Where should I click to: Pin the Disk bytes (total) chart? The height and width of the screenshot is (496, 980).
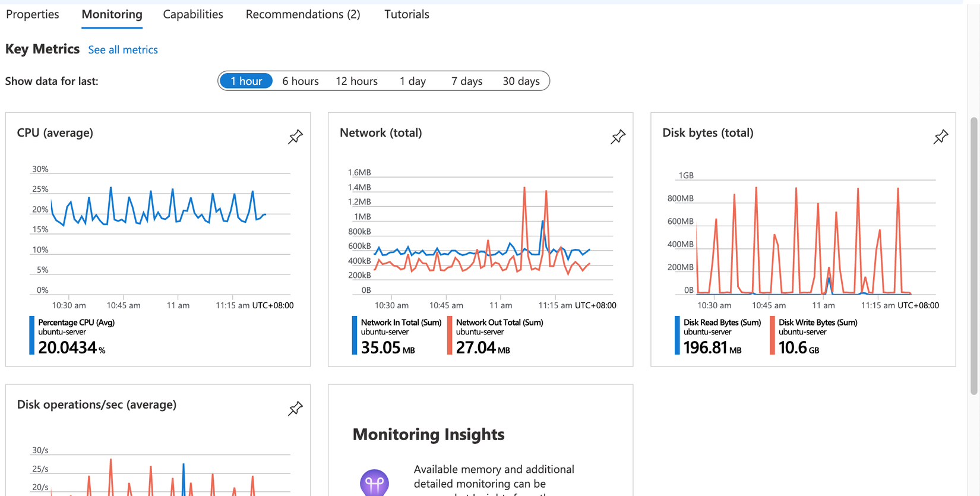point(940,137)
